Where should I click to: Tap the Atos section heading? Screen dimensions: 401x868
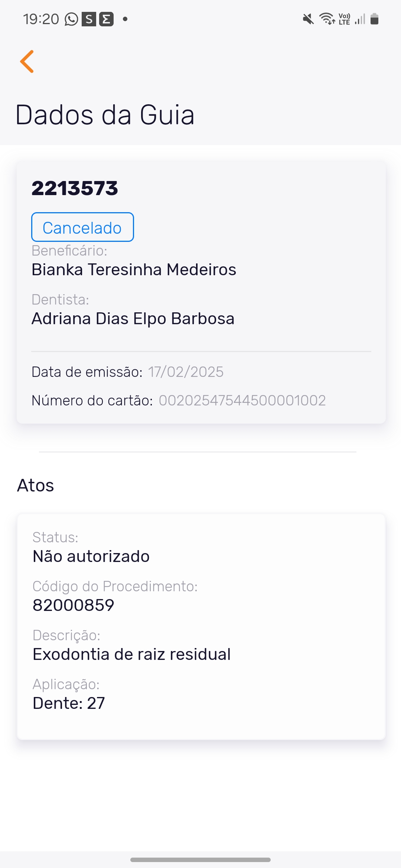(36, 486)
